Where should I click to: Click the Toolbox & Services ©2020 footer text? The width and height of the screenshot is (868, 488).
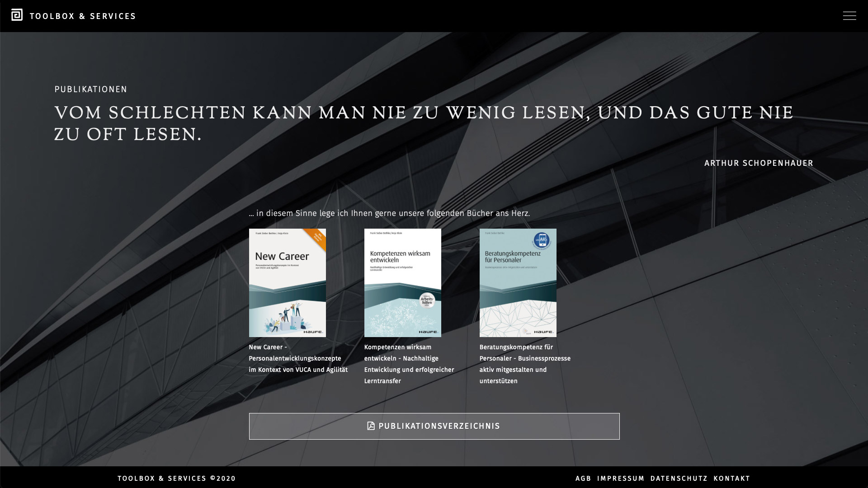(x=176, y=479)
